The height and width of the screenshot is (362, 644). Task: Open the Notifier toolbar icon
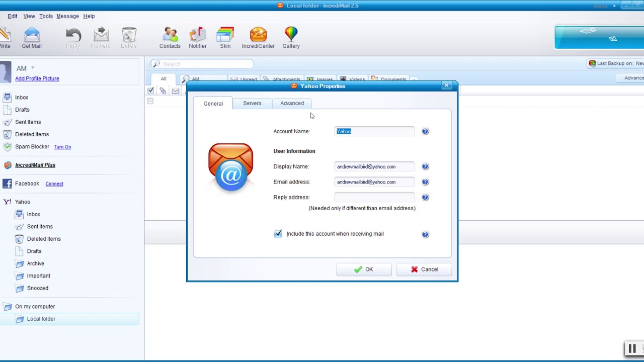198,38
